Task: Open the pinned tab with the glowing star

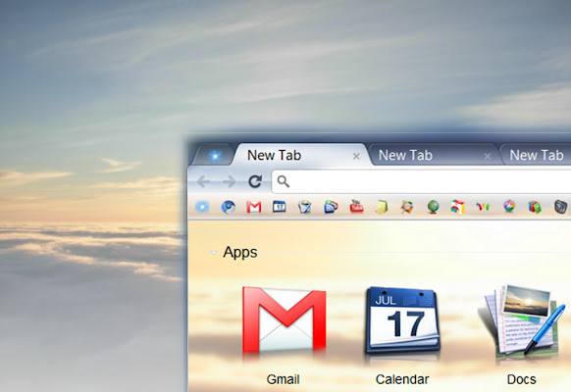Action: click(214, 156)
